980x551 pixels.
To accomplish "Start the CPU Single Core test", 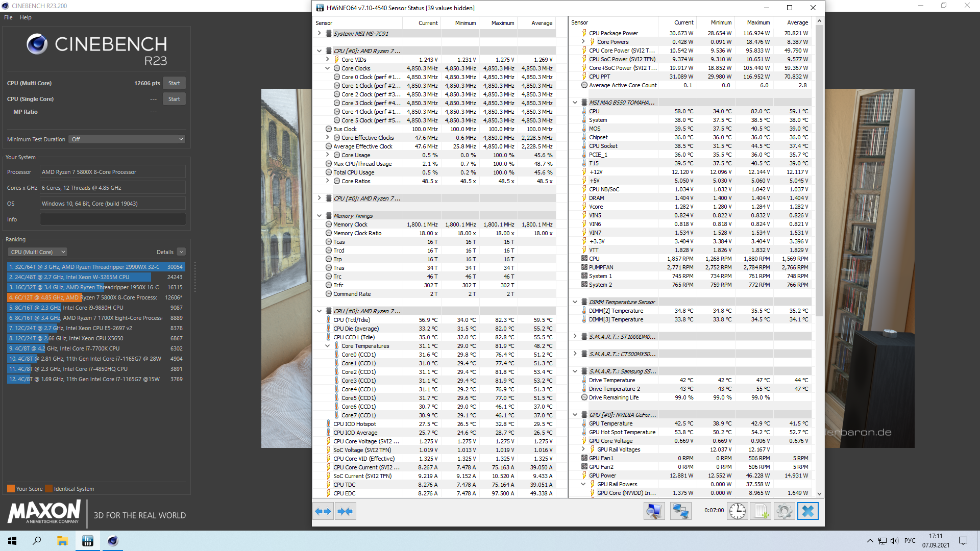I will click(174, 99).
